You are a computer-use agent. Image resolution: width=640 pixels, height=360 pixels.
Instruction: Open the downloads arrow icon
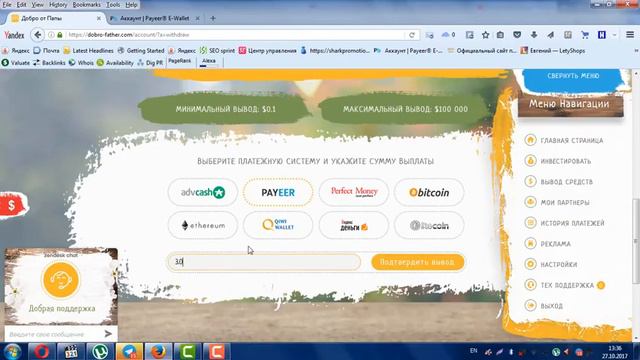(534, 35)
